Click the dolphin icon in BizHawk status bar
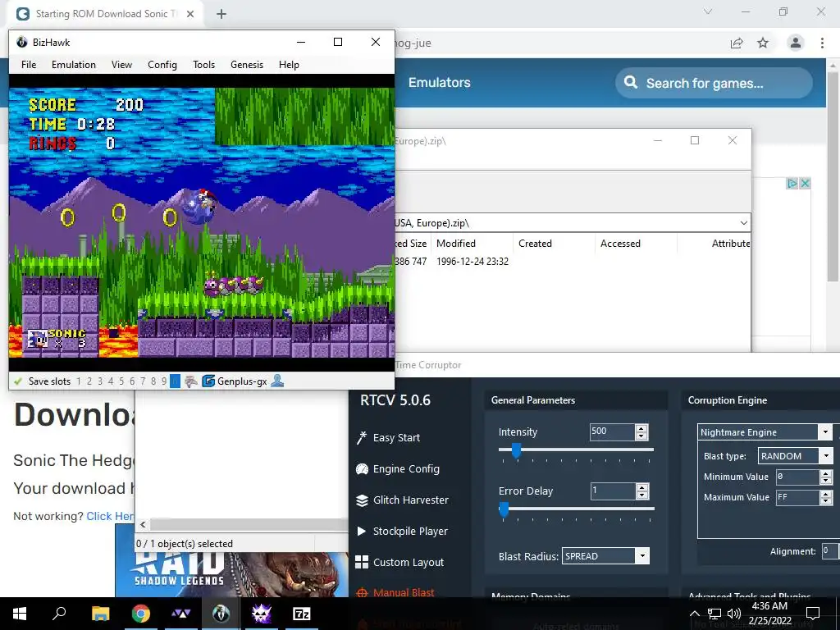 pyautogui.click(x=190, y=381)
